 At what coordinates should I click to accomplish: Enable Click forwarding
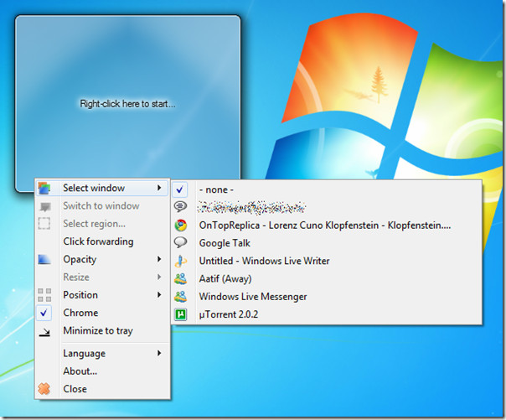point(102,241)
